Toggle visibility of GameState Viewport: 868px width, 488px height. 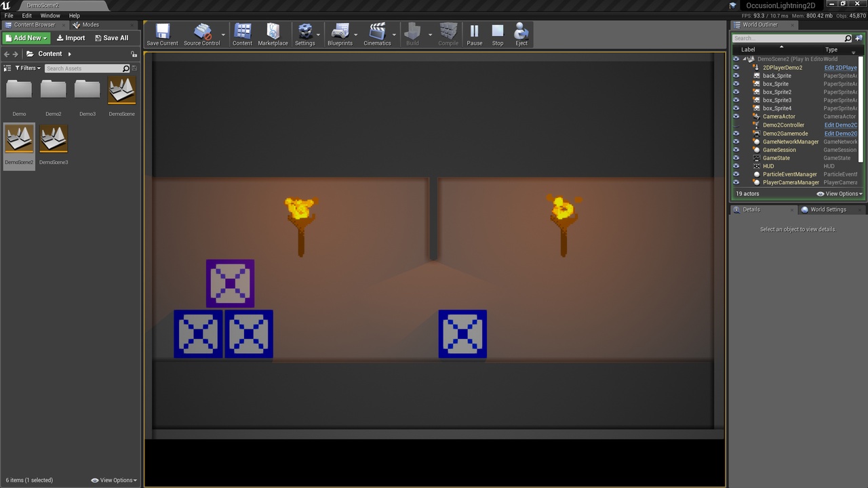736,158
